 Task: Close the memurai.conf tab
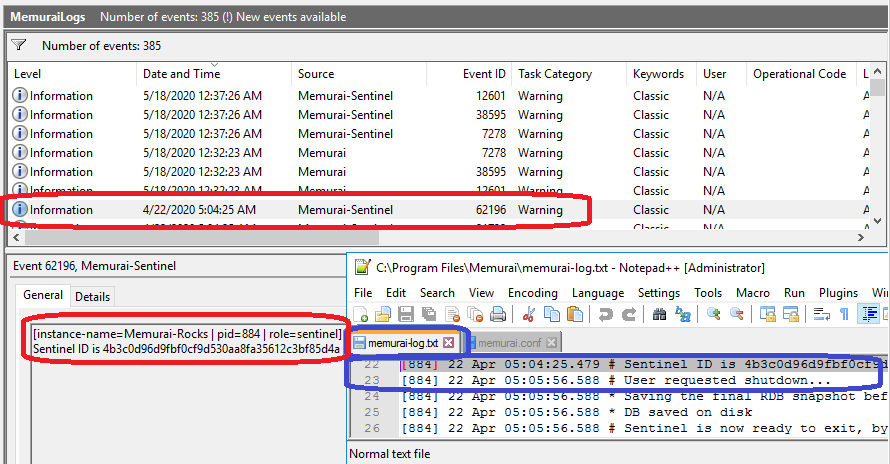click(x=551, y=342)
